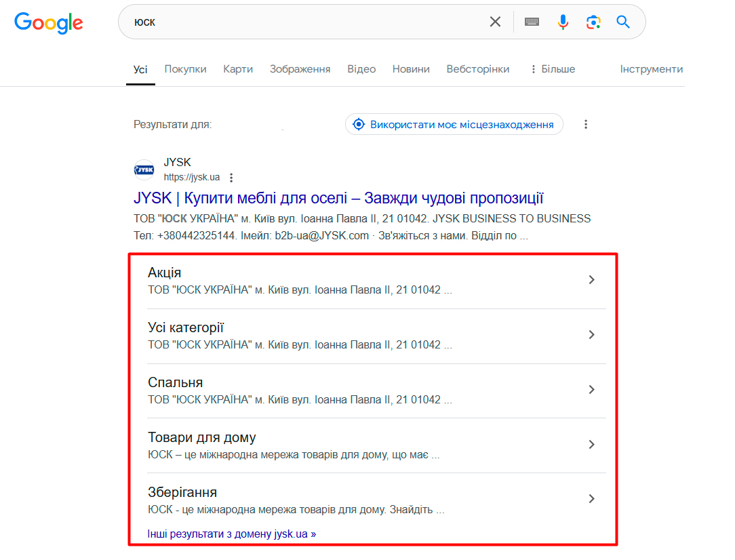This screenshot has width=735, height=560.
Task: Expand chevron on Усі категорії row
Action: pos(591,335)
